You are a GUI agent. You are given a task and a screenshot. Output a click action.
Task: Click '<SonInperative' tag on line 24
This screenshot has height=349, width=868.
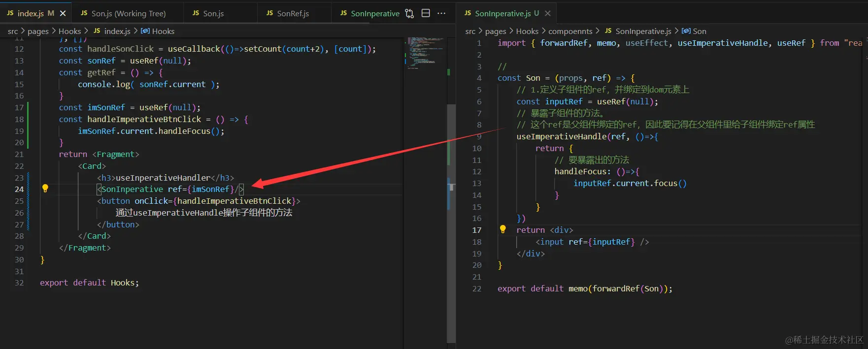(130, 189)
